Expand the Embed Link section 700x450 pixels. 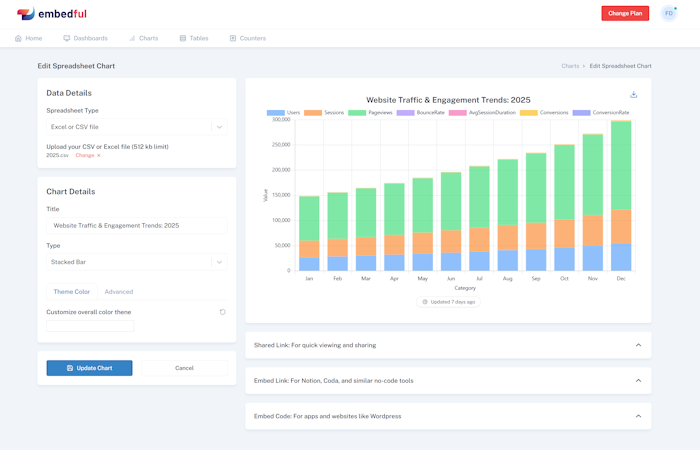point(448,381)
